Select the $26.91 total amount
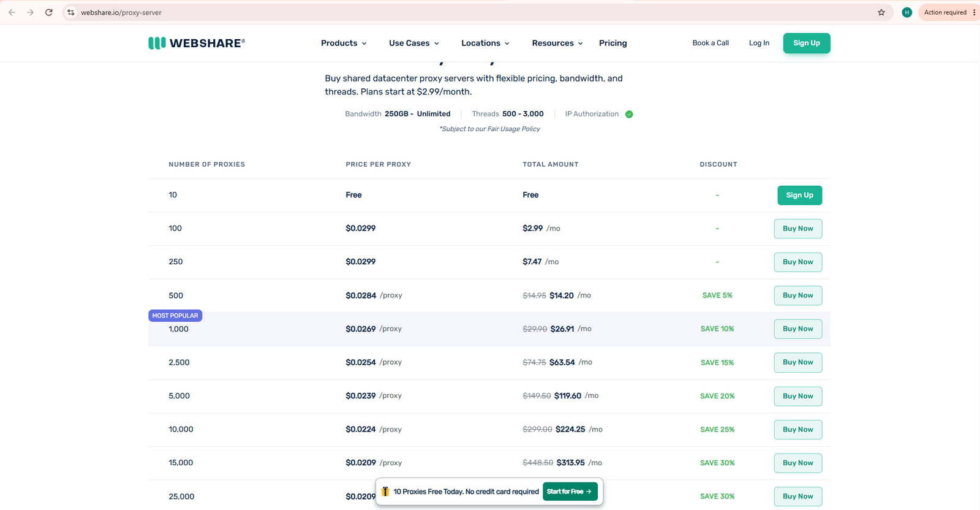Image resolution: width=980 pixels, height=510 pixels. coord(562,329)
